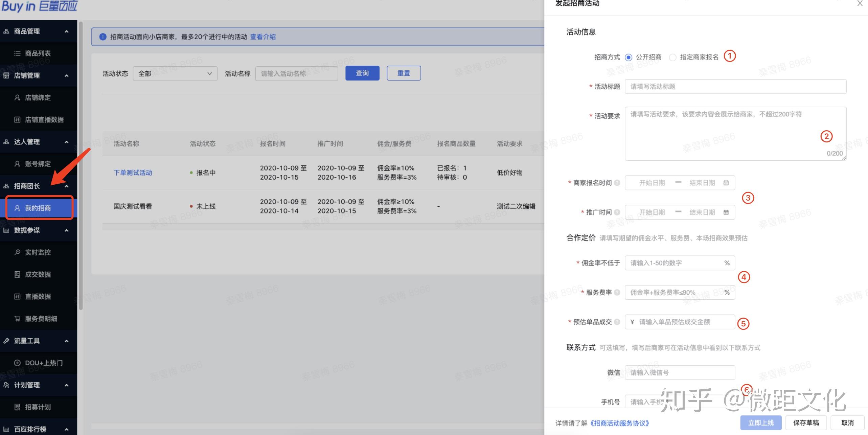Screen dimensions: 868x435
Task: Click the calendar icon in 推广时间 field
Action: (x=726, y=212)
